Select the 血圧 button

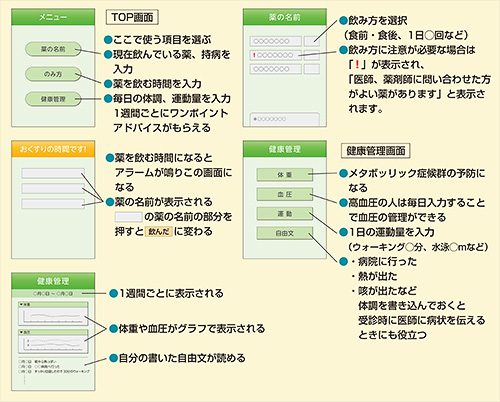click(285, 194)
